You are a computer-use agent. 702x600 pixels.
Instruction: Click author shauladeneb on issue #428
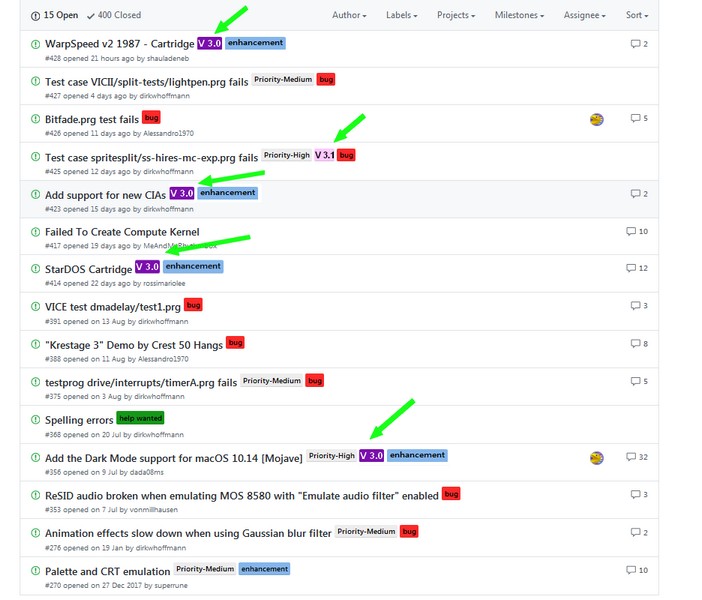pos(168,59)
